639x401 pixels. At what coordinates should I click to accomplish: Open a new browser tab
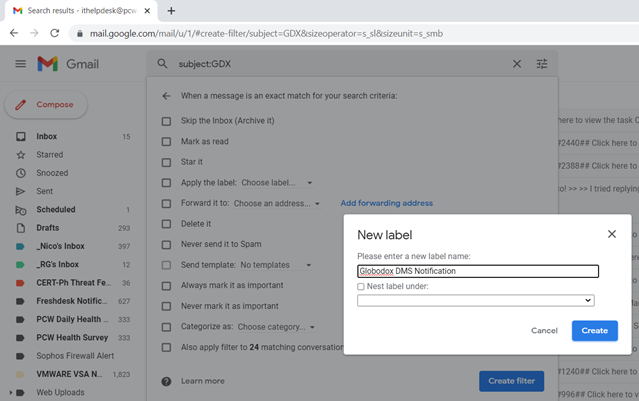point(171,11)
